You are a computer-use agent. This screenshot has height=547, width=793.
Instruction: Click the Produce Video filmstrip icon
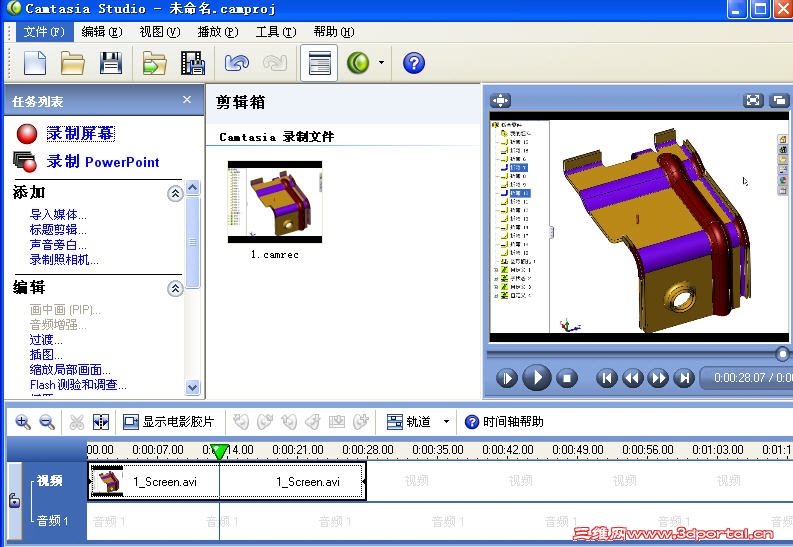193,63
